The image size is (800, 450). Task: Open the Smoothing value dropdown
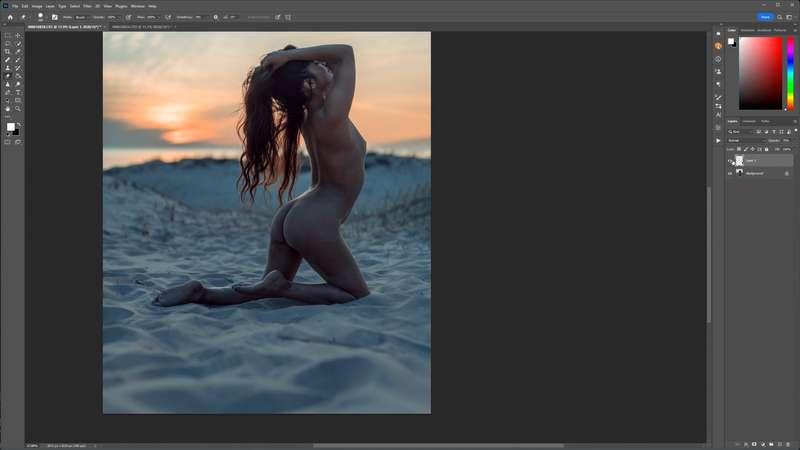(199, 17)
